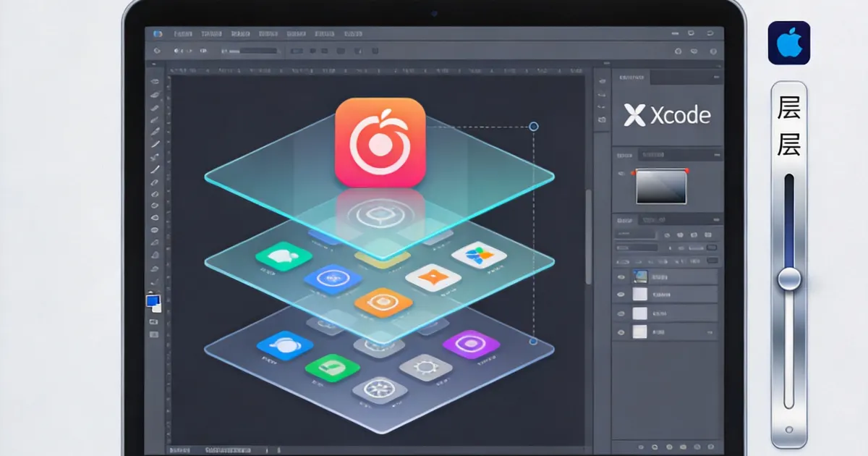
Task: Click the lower circular handle of the dashed selection
Action: [534, 341]
